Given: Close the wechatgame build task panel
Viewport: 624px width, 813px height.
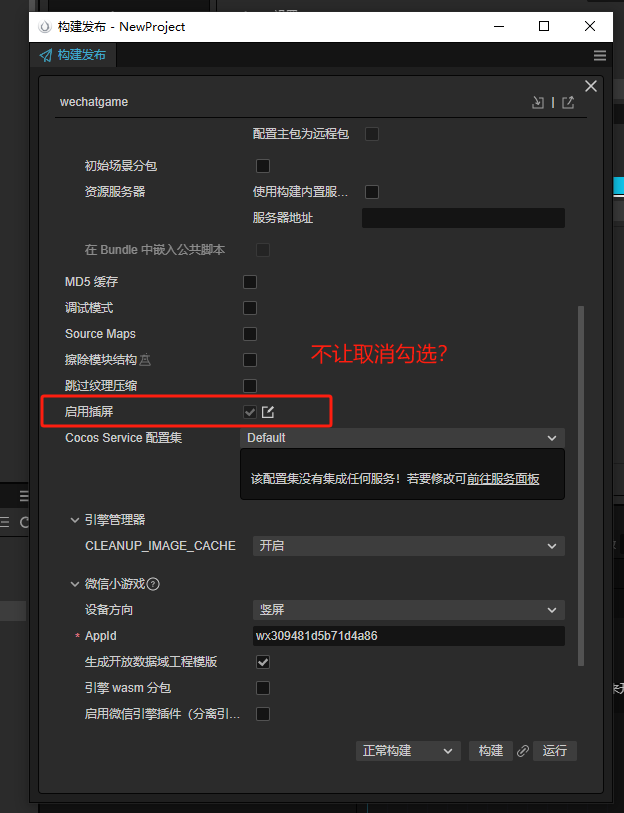Looking at the screenshot, I should pos(591,86).
